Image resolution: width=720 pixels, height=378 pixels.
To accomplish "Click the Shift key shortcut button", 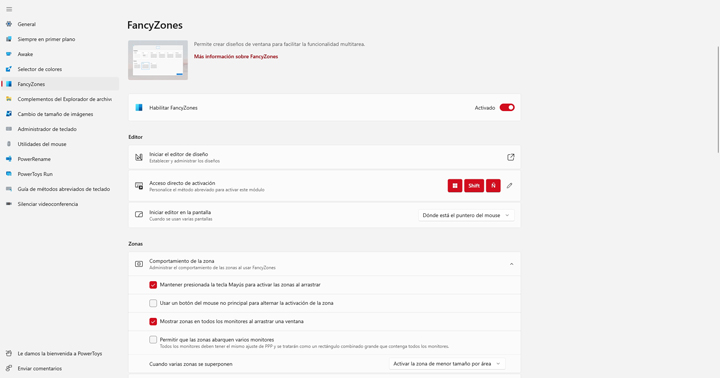I will coord(474,186).
